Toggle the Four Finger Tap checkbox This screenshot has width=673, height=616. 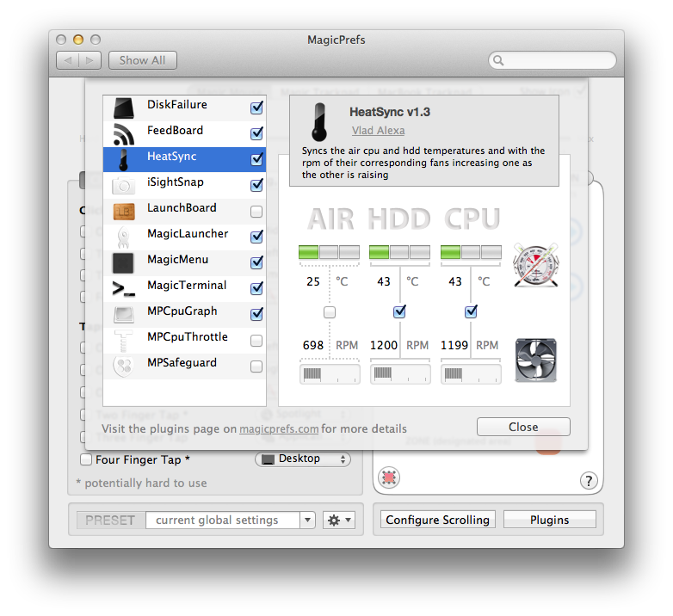(x=86, y=459)
